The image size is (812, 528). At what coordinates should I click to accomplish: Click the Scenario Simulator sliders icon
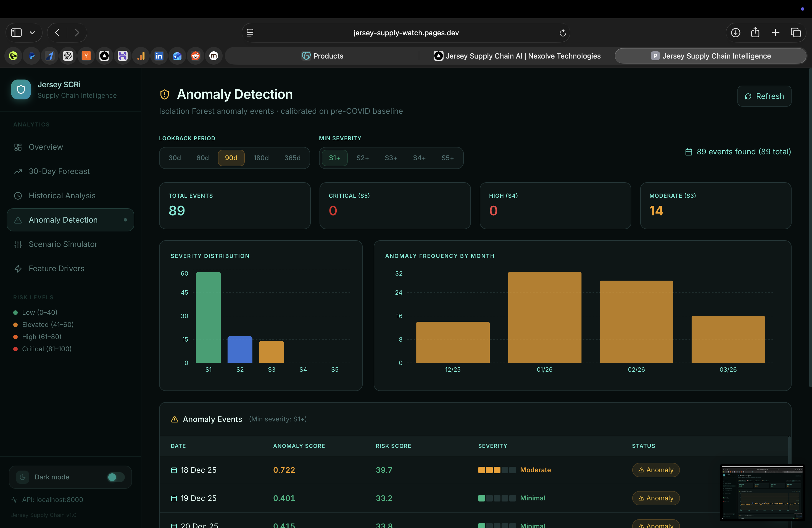(18, 244)
